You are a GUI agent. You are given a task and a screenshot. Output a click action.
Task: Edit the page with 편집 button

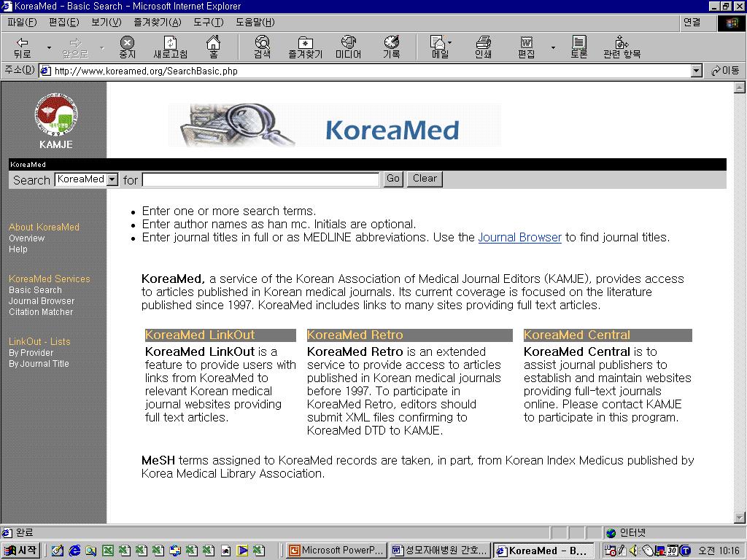pos(526,47)
